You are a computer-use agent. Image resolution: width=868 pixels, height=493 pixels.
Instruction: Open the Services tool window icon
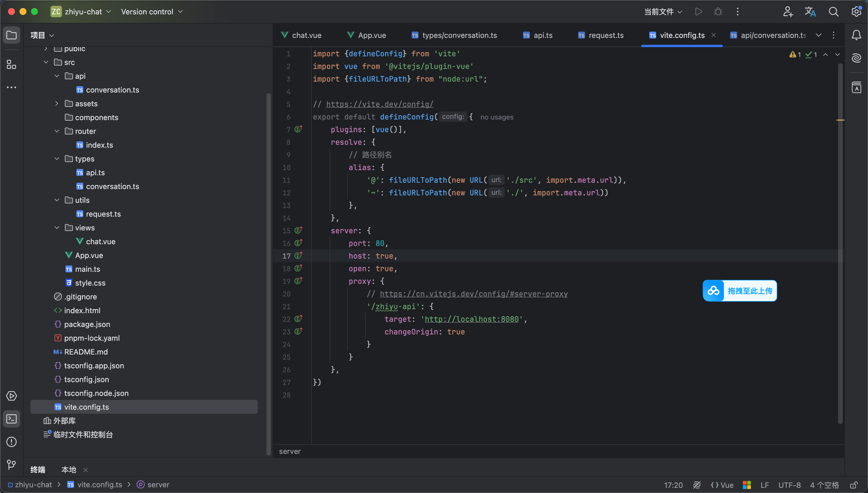tap(11, 396)
